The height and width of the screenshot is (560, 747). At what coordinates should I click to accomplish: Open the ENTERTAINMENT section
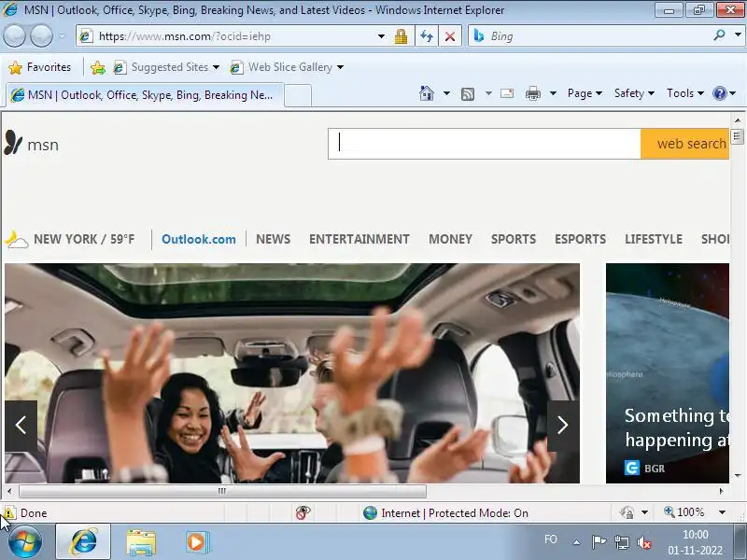(359, 239)
